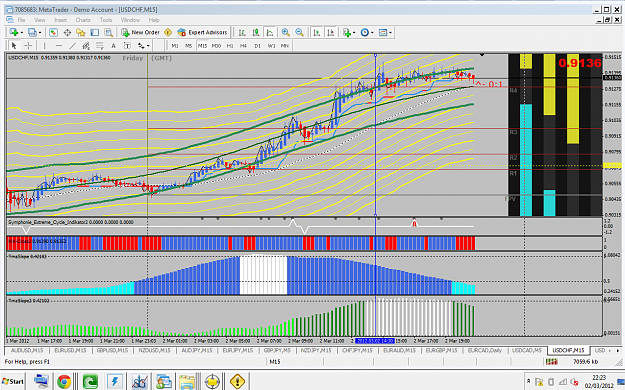Expand the Periods dropdown arrow
The image size is (625, 390).
[372, 32]
